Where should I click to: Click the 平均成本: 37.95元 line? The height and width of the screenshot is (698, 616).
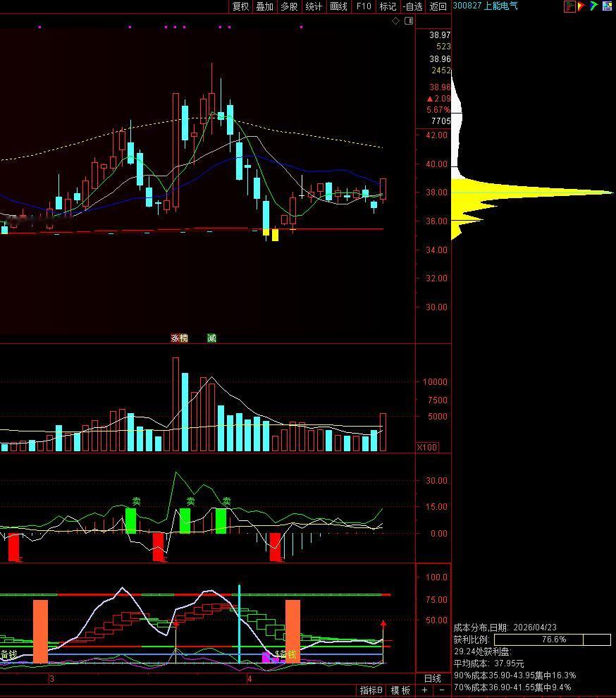click(x=488, y=663)
